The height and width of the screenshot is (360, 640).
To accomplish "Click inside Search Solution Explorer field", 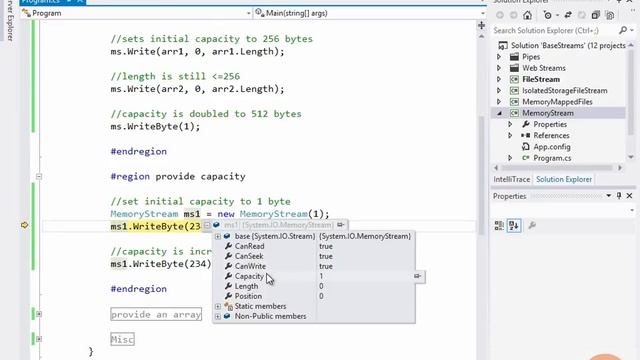I will 553,31.
